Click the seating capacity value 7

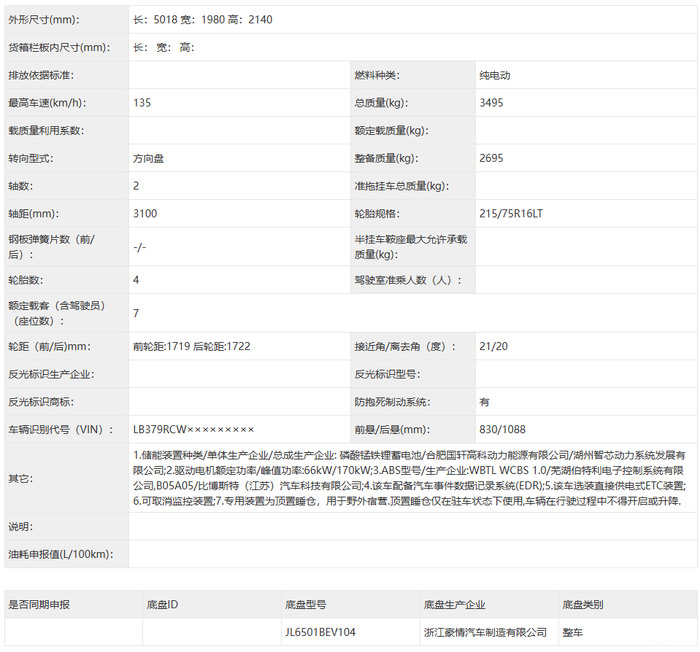pyautogui.click(x=136, y=313)
